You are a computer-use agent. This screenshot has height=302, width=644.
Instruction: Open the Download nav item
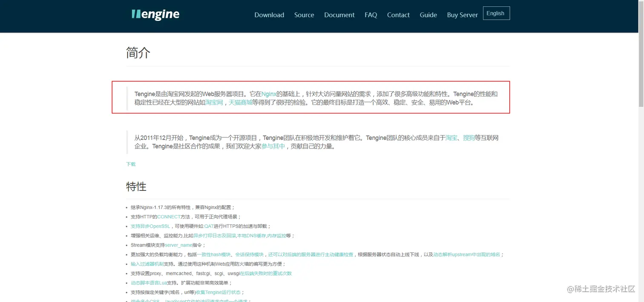coord(269,15)
